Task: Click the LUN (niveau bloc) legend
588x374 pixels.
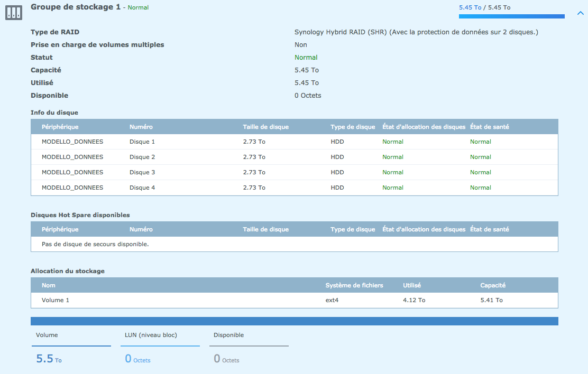Action: (160, 348)
